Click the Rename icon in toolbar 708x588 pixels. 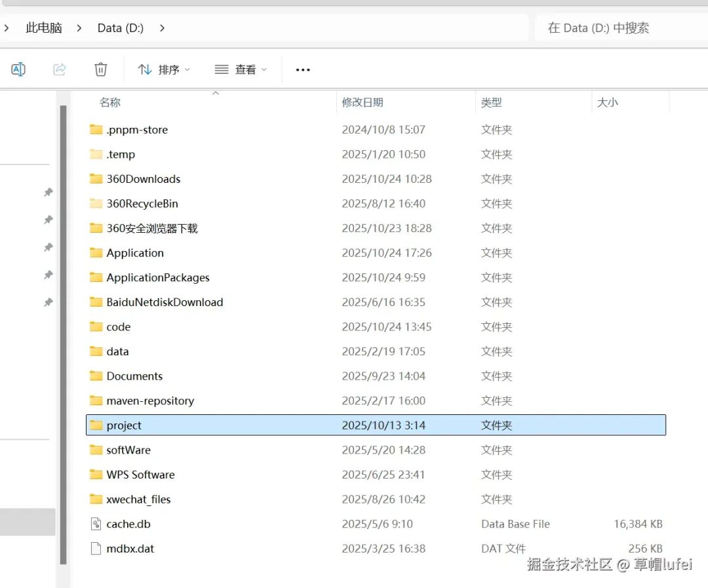(18, 69)
